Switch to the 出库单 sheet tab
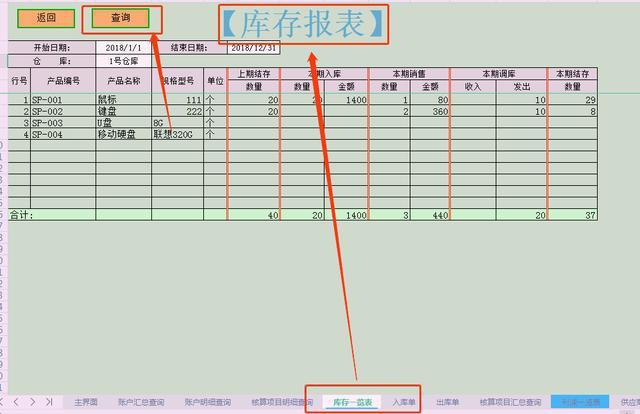Viewport: 640px width, 414px height. point(447,402)
